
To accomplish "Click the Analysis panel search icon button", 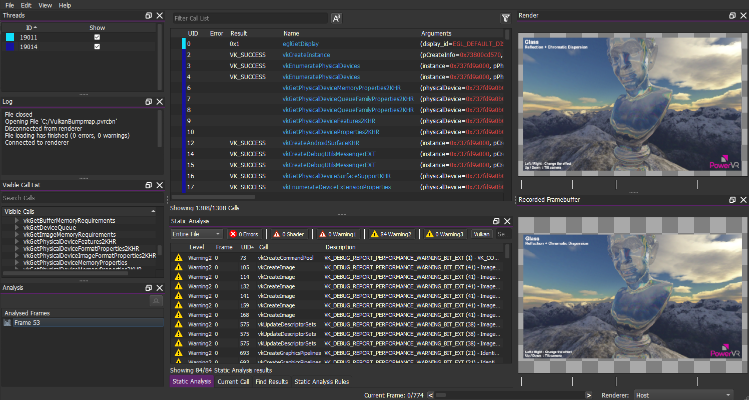I will (x=156, y=299).
